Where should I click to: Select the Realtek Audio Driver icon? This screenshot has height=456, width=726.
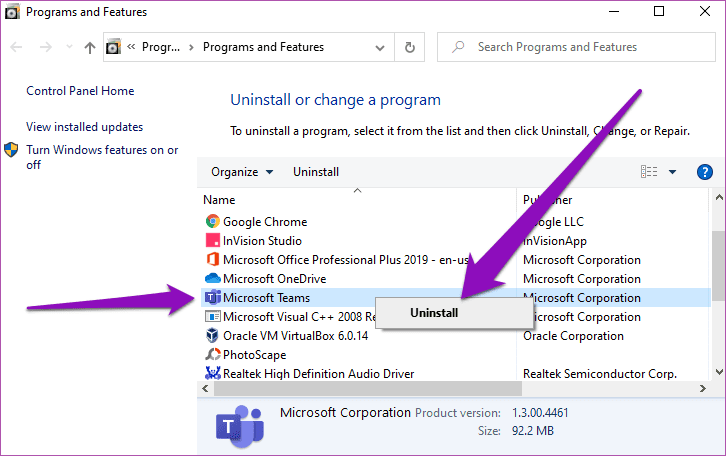[213, 373]
